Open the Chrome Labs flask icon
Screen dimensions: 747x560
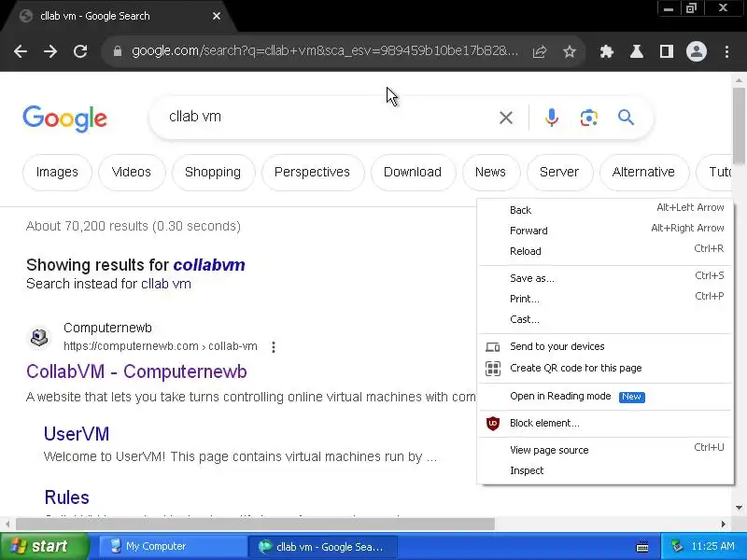click(x=637, y=51)
